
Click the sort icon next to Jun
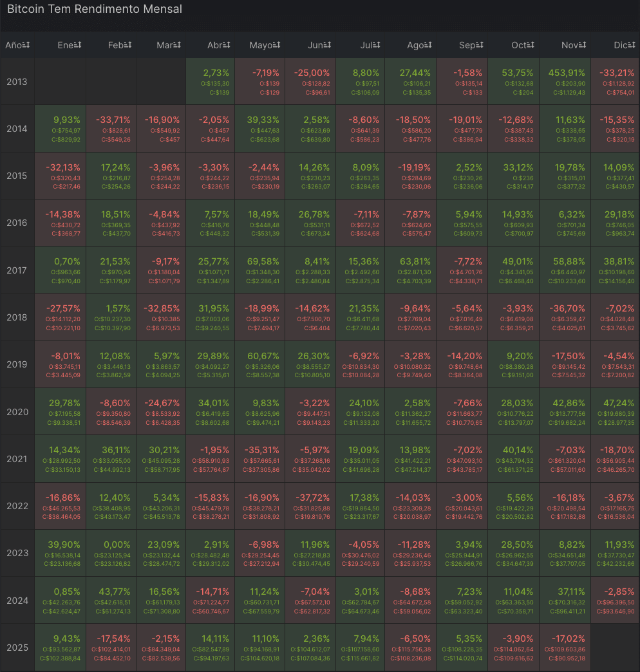(328, 45)
